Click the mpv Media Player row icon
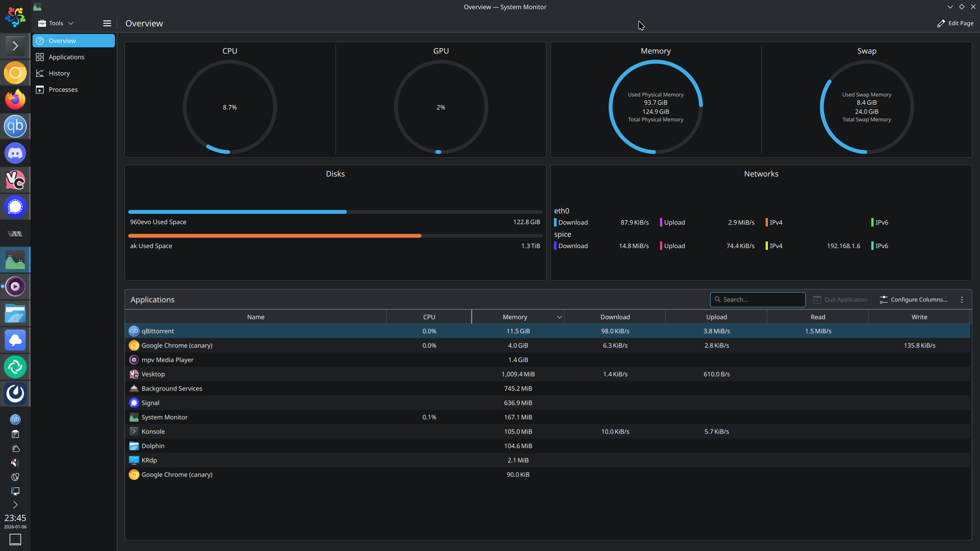980x551 pixels. point(134,360)
